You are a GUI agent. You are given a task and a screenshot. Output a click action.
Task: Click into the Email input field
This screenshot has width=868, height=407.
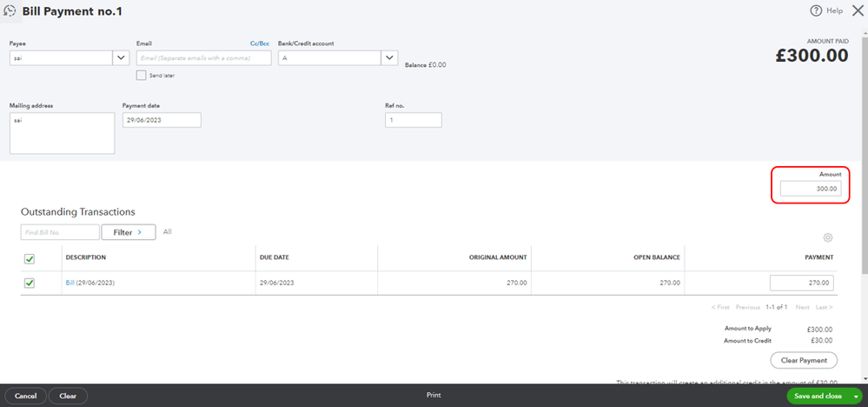click(203, 57)
